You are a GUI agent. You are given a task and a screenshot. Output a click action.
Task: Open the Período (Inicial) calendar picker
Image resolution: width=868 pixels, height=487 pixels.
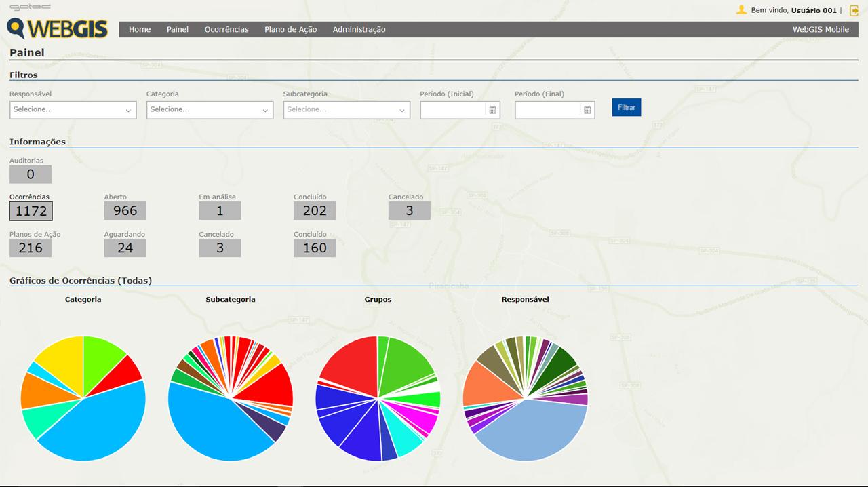493,110
